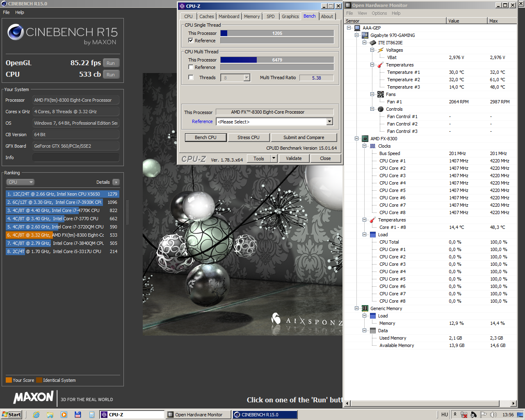This screenshot has height=420, width=525.
Task: Select the Intel Xeon CPU X5650 ranking row
Action: tap(62, 194)
